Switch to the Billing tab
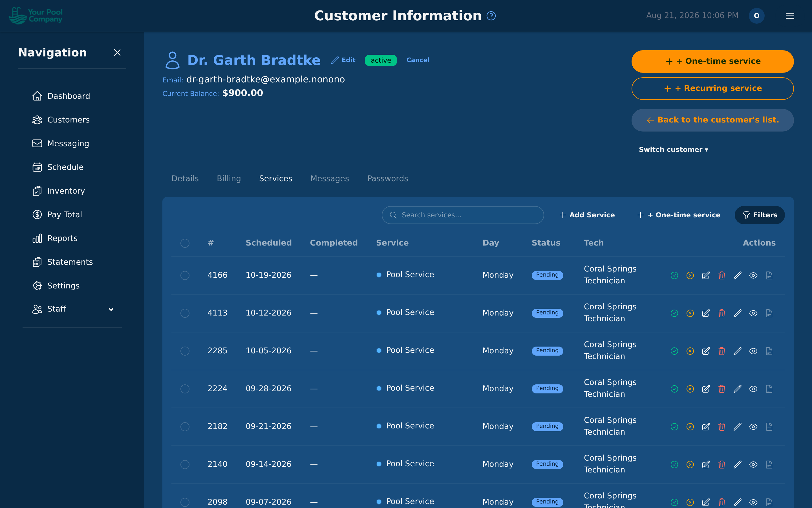 click(229, 178)
